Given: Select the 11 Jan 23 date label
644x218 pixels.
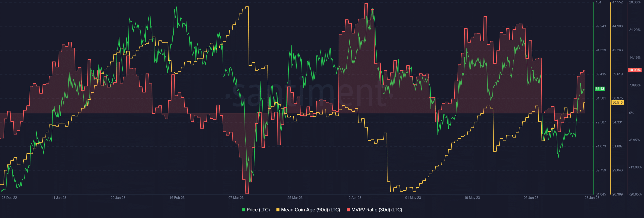Looking at the screenshot, I should (59, 198).
